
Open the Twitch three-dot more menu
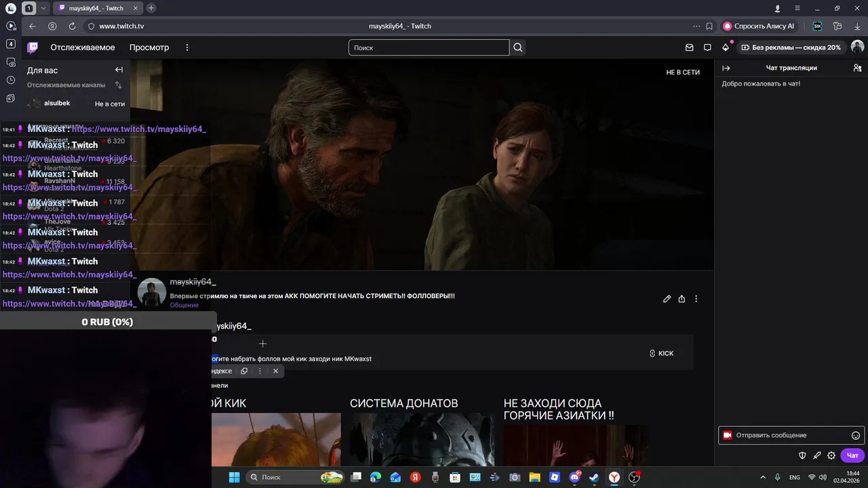[x=187, y=47]
